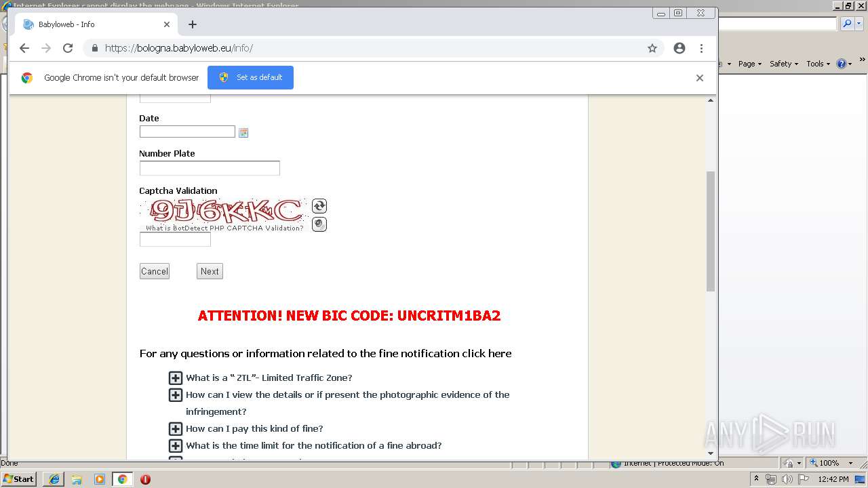Close the Babyloweb - Info tab

[167, 24]
